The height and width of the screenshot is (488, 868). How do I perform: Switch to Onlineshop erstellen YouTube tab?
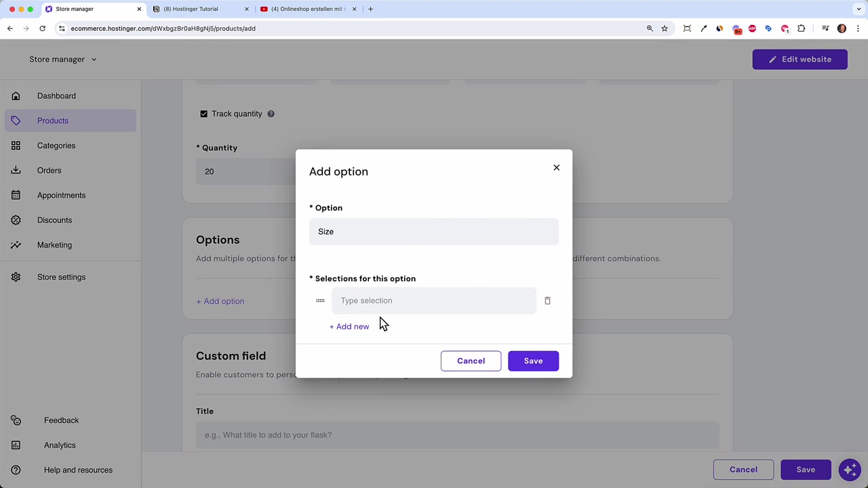coord(308,9)
